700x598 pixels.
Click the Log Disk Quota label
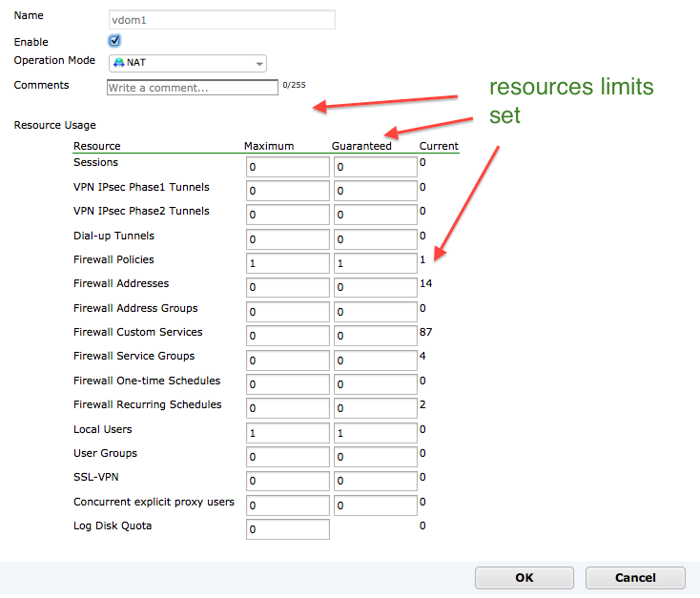[x=113, y=526]
